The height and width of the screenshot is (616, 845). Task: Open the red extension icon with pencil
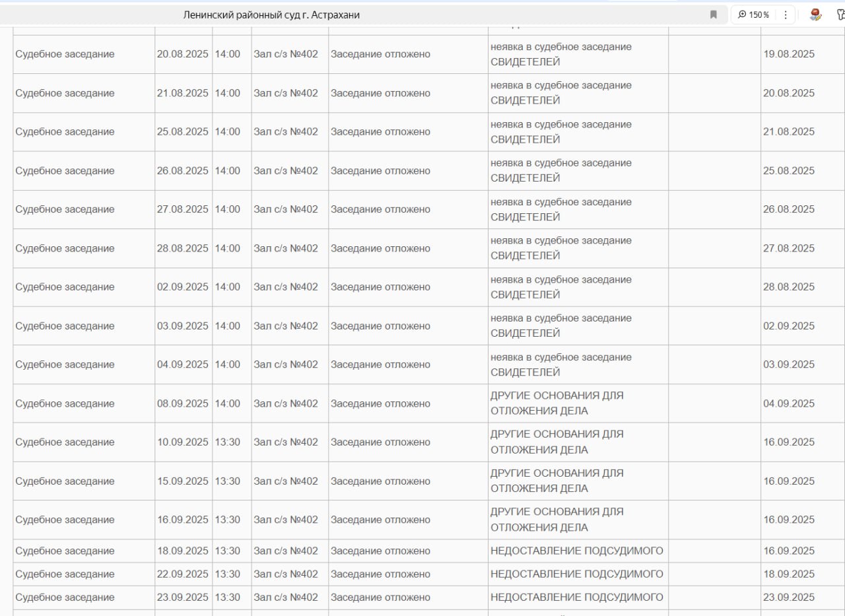(x=815, y=15)
